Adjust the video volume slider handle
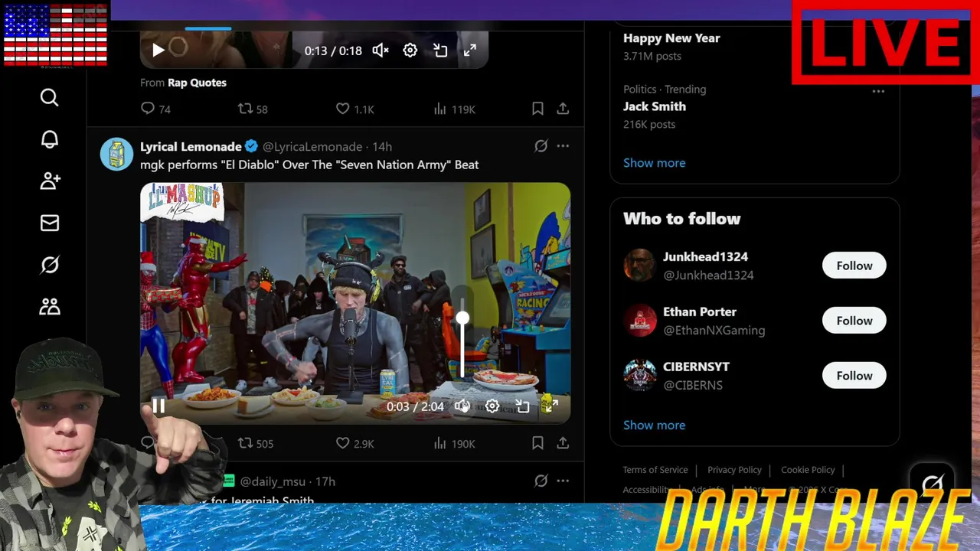The width and height of the screenshot is (980, 551). tap(462, 318)
